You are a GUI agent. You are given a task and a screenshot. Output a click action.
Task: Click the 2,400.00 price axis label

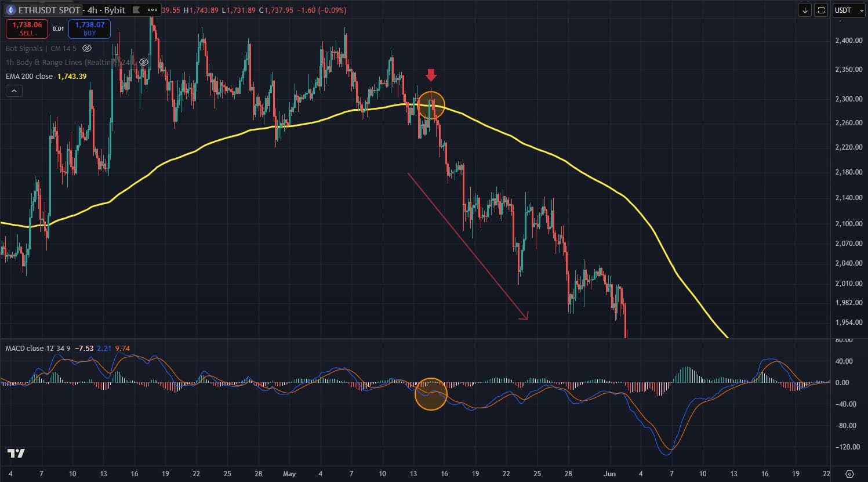pos(849,41)
